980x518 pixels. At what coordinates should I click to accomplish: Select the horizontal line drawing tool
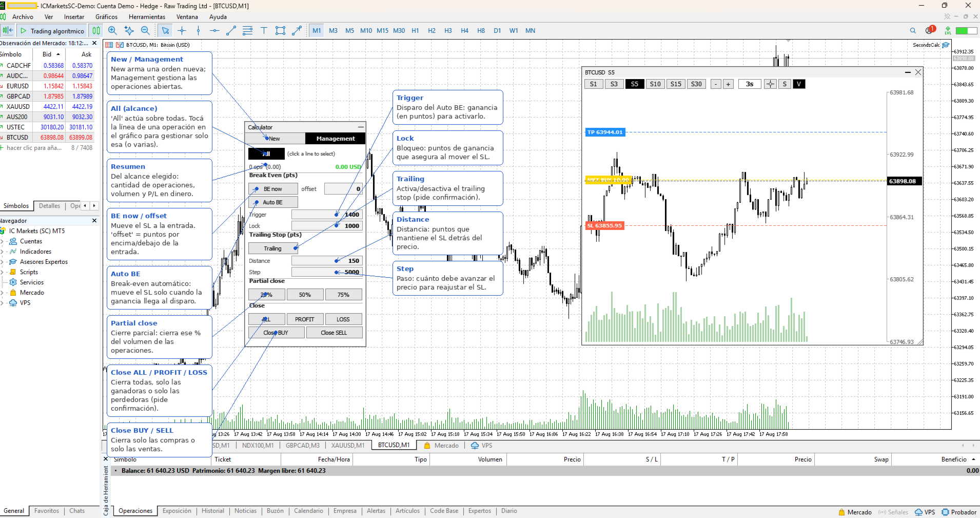(214, 31)
